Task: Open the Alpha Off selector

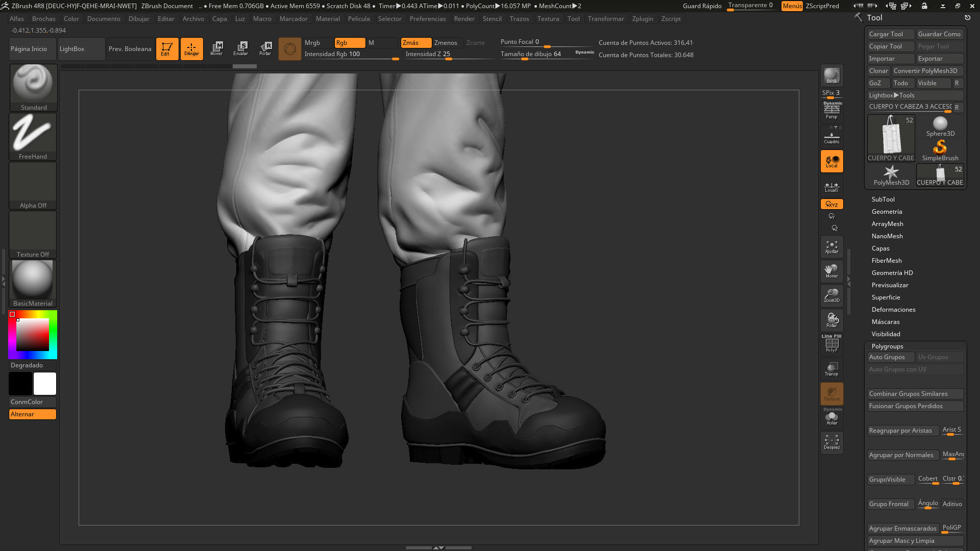Action: [x=33, y=185]
